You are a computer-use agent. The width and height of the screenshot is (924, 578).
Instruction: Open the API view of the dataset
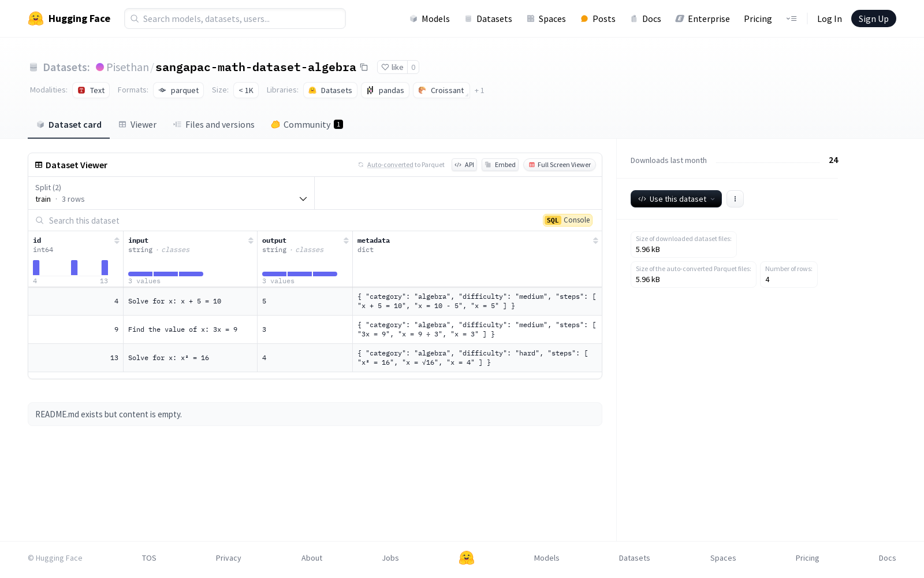[x=464, y=165]
